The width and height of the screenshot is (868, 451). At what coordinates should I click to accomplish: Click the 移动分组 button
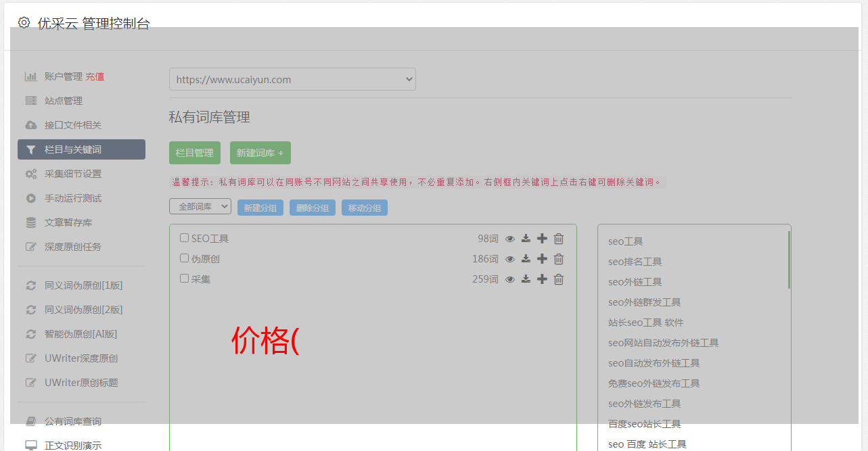click(365, 208)
